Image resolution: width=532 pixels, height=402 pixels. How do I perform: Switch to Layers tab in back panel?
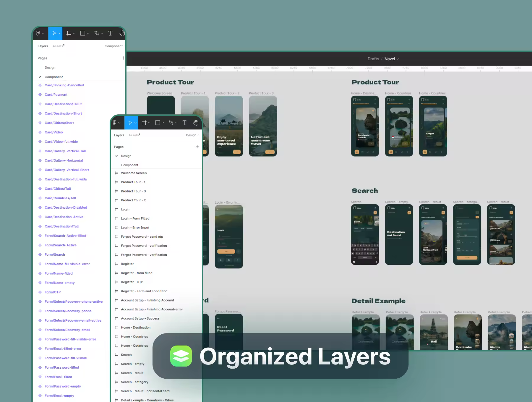(x=43, y=46)
